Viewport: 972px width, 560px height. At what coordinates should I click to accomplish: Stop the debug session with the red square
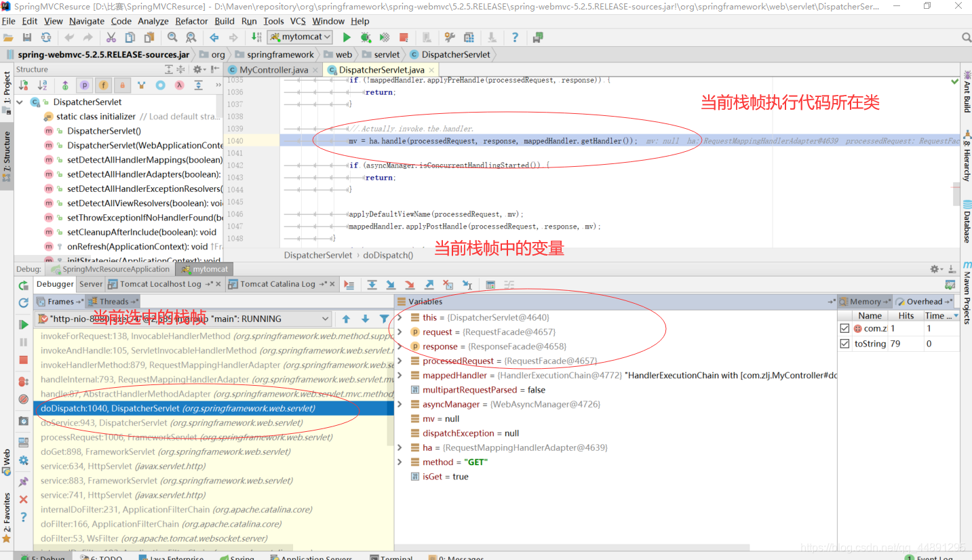tap(24, 360)
